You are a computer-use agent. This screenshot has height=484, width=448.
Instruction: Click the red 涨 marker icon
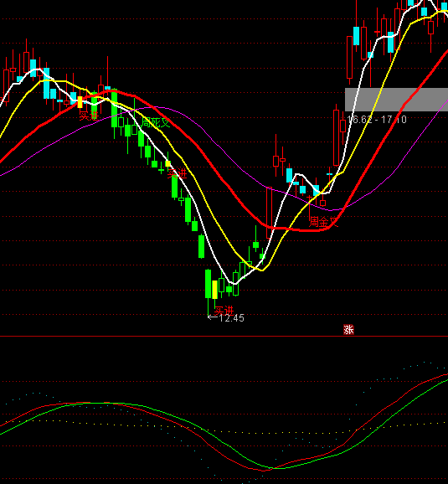[348, 330]
